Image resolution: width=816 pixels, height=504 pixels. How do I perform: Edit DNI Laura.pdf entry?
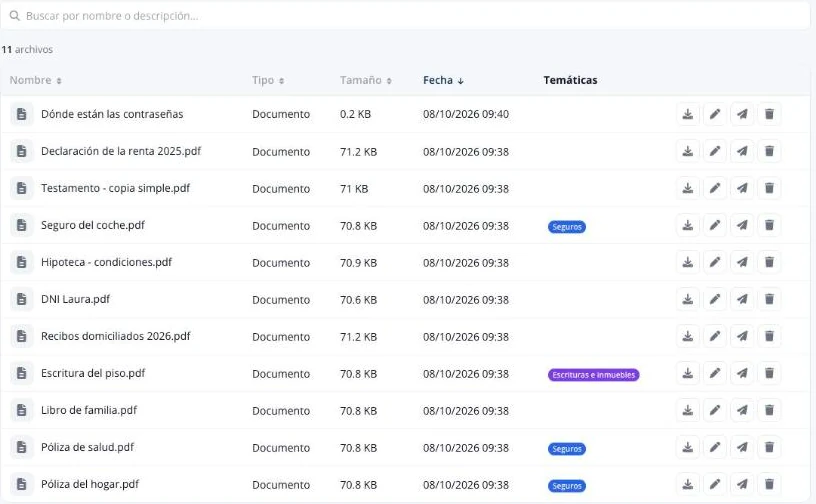tap(715, 299)
